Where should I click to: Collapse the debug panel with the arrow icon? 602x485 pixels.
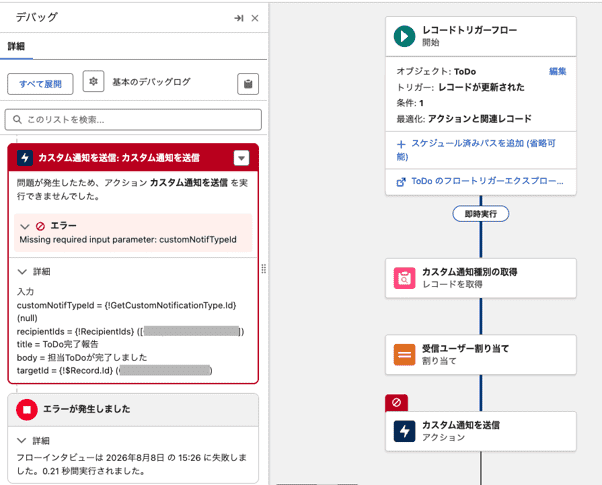point(239,18)
